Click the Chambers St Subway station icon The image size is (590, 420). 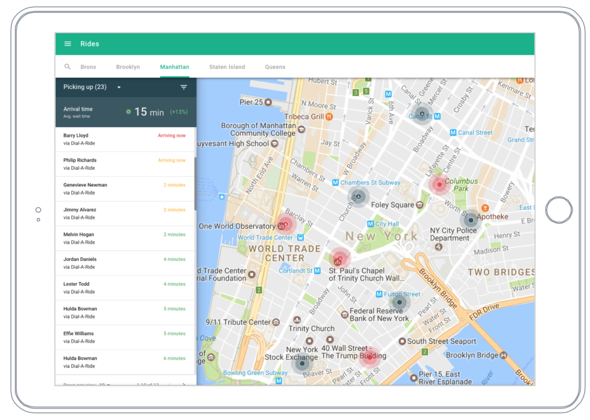pyautogui.click(x=335, y=183)
